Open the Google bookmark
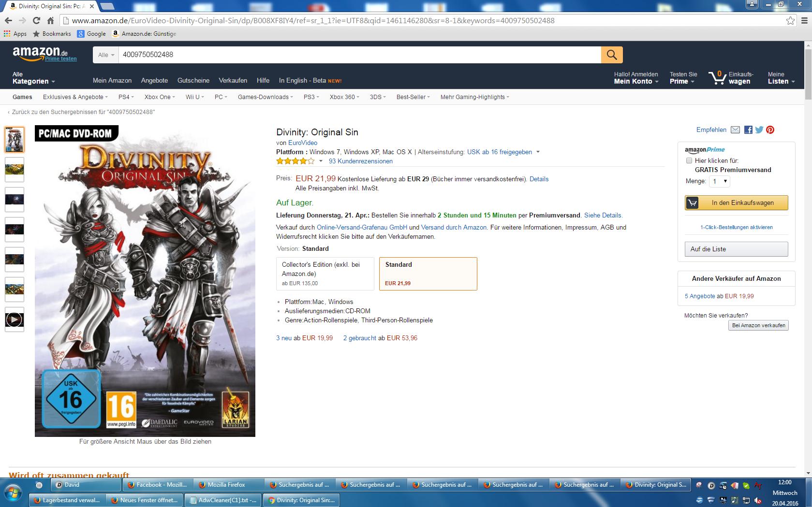 [x=91, y=34]
